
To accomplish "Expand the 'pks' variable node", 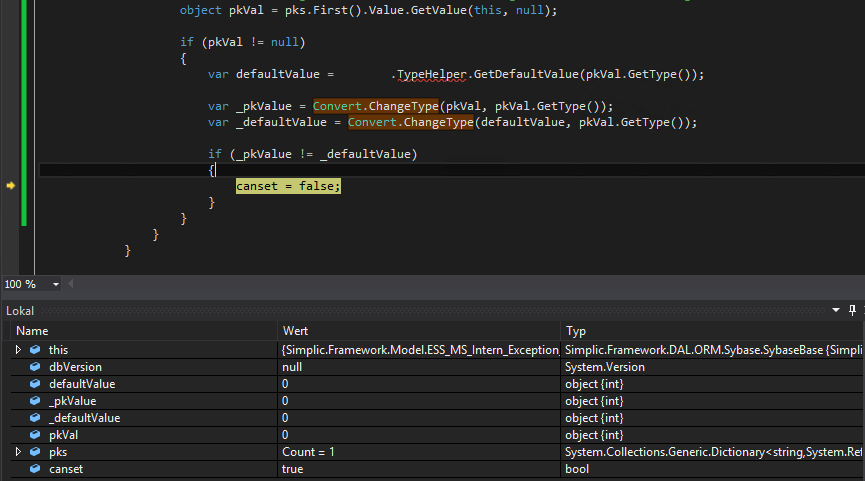I will click(18, 452).
